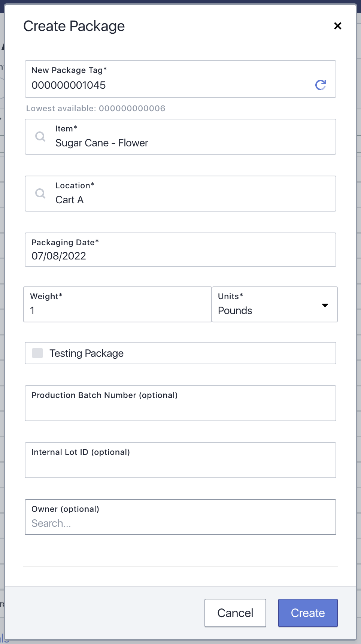
Task: Select the Packaging Date 07/08/2022 field
Action: point(180,250)
